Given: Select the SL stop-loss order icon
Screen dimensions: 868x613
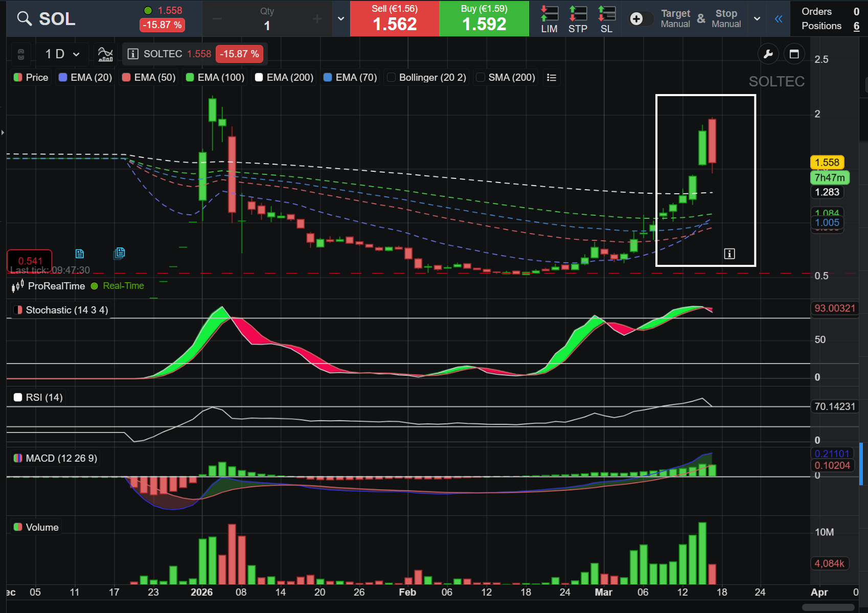Looking at the screenshot, I should click(x=606, y=19).
